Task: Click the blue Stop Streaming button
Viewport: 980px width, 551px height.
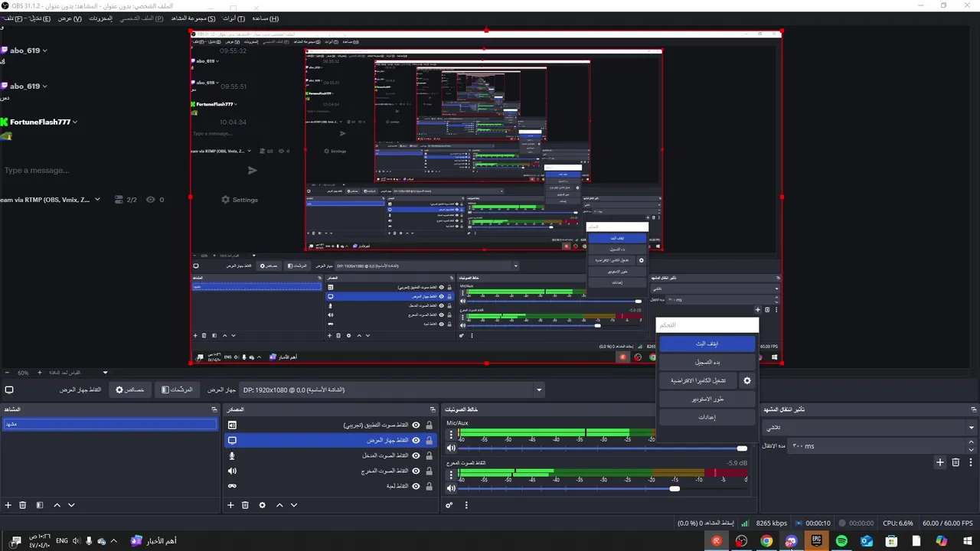Action: (x=707, y=344)
